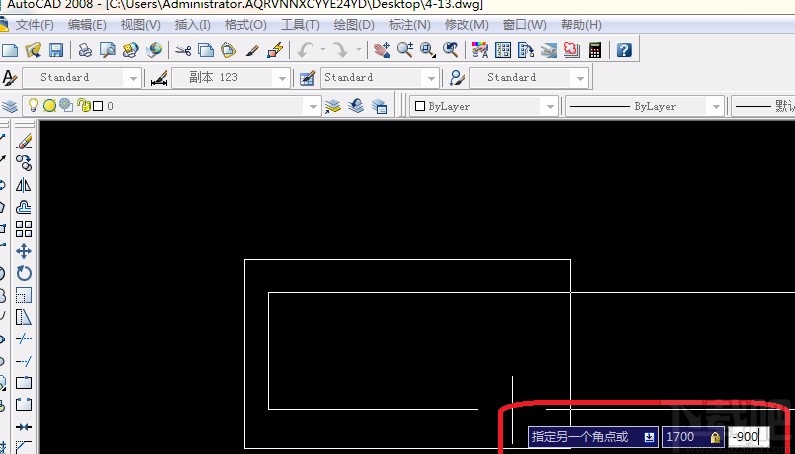795x454 pixels.
Task: Open Sheet Set Manager icon
Action: pos(549,50)
